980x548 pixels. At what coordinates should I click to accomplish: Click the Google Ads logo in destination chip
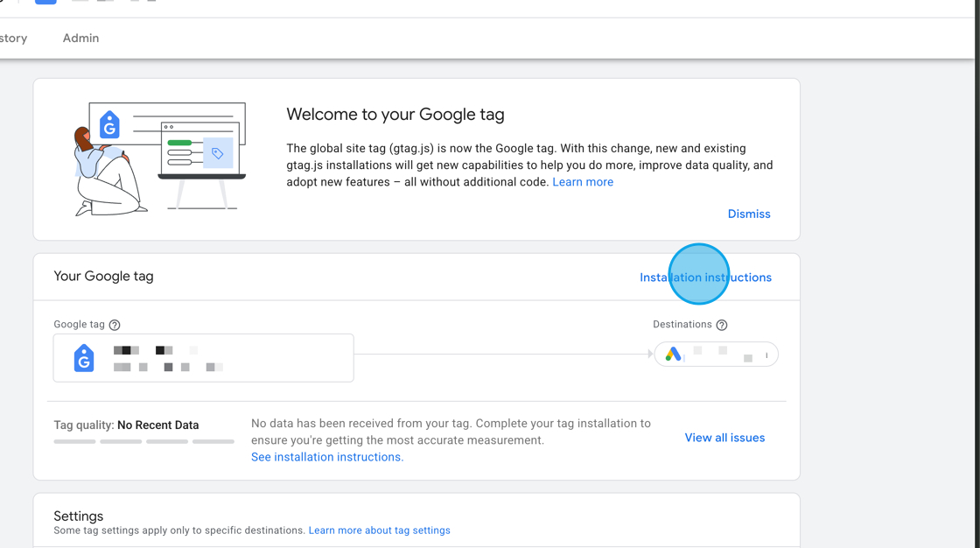click(x=673, y=355)
